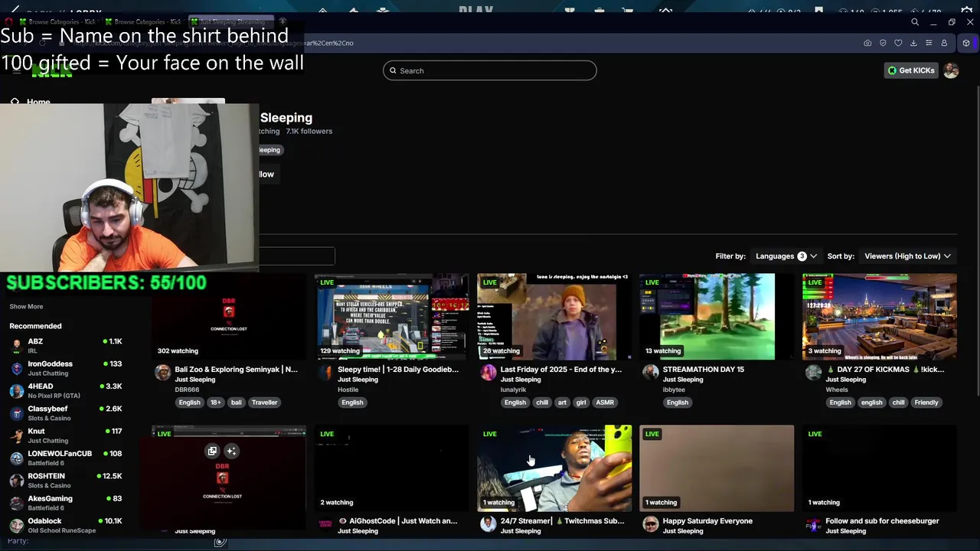Open the STREAMATHON DAY 15 stream thumbnail
This screenshot has height=551, width=980.
click(x=717, y=317)
